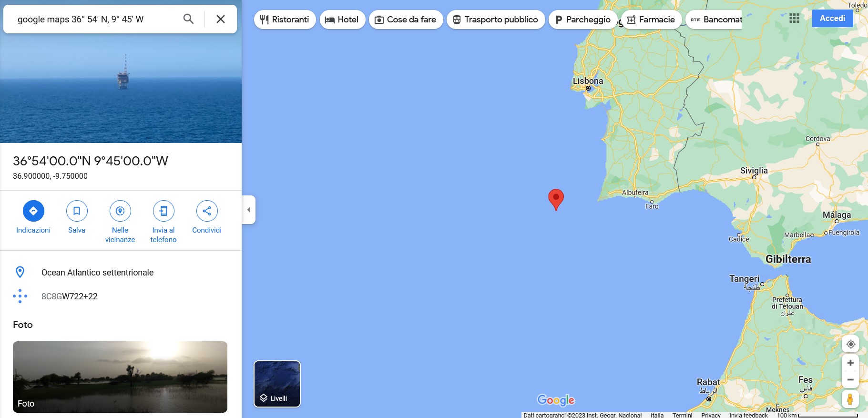Send location via Invia al telefono

coord(163,222)
